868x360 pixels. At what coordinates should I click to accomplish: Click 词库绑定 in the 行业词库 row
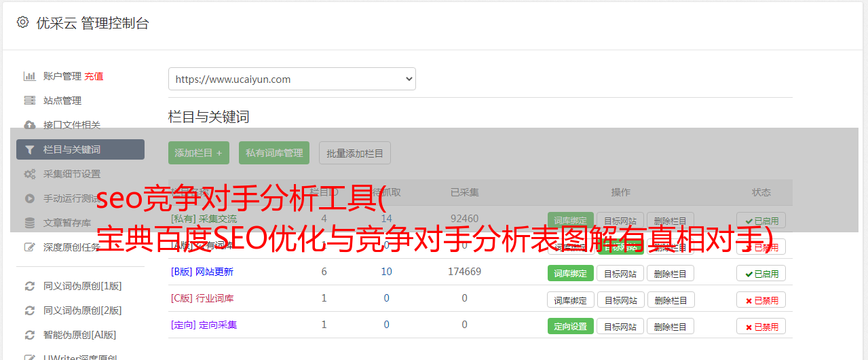(x=571, y=300)
